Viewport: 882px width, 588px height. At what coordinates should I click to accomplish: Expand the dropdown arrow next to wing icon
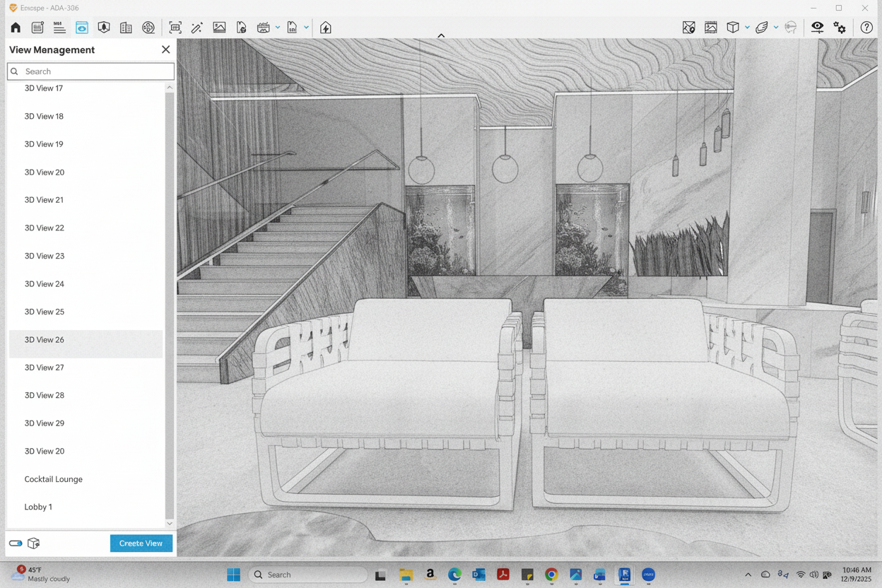click(776, 28)
